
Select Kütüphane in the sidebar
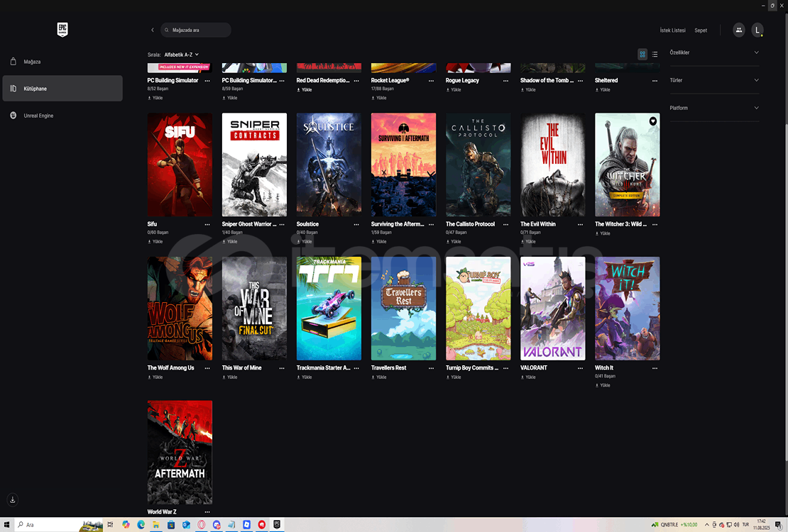(x=62, y=89)
